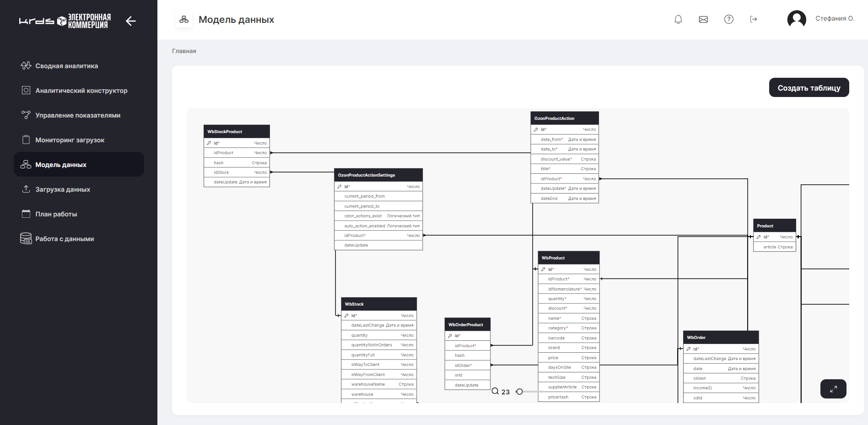Click the Мониторинг загрузок clipboard icon
This screenshot has height=425, width=868.
point(26,140)
